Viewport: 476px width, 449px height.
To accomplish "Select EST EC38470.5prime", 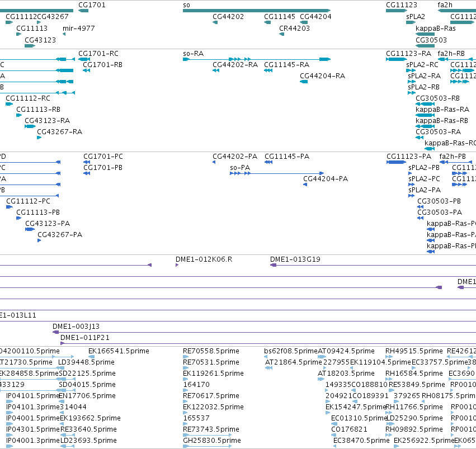I will [361, 440].
